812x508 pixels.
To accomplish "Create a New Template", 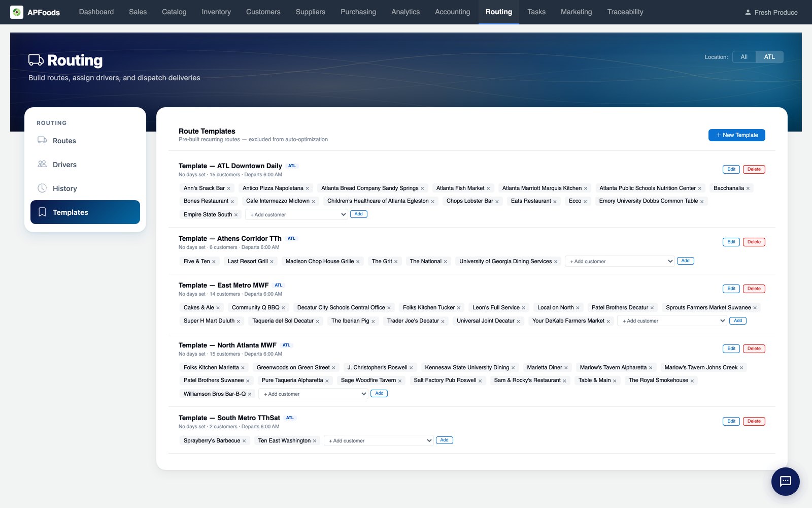I will (x=737, y=135).
